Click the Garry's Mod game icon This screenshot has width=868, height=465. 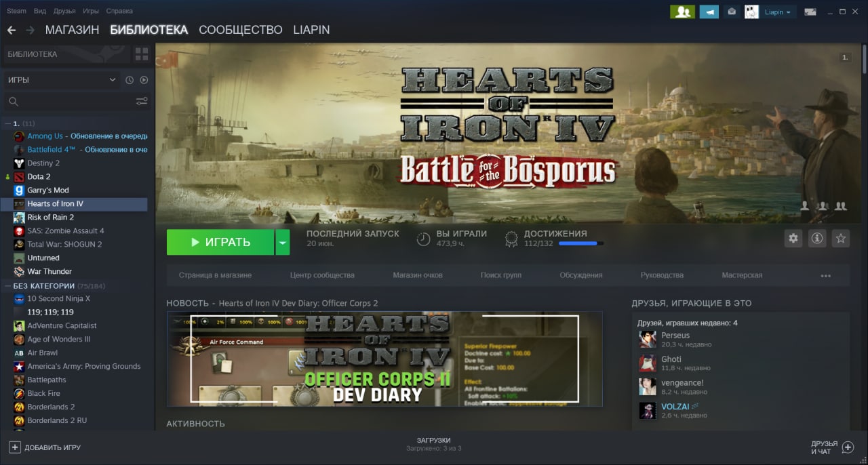pos(20,190)
